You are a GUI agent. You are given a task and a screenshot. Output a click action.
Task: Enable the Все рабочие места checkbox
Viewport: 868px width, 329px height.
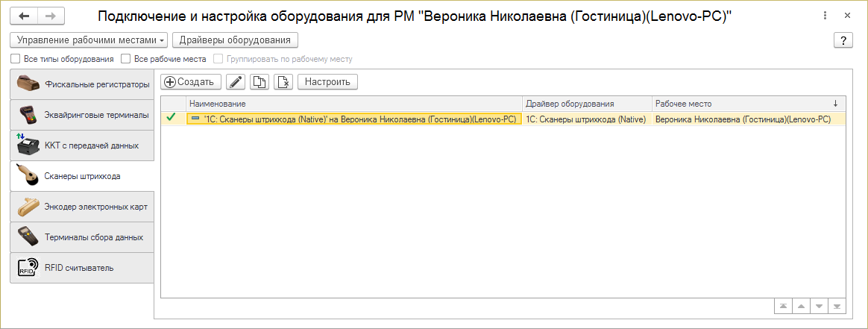tap(126, 59)
